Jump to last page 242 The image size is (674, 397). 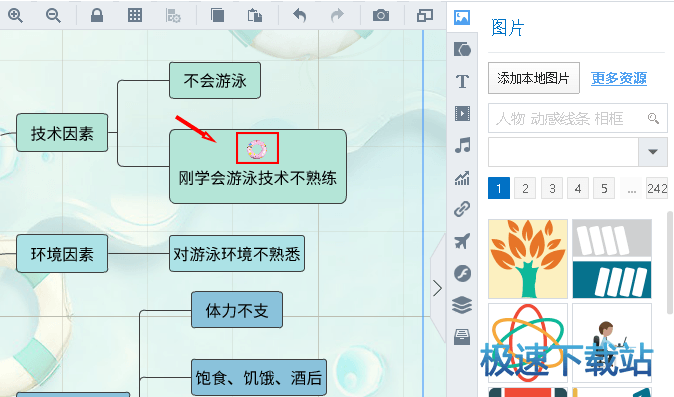coord(657,188)
